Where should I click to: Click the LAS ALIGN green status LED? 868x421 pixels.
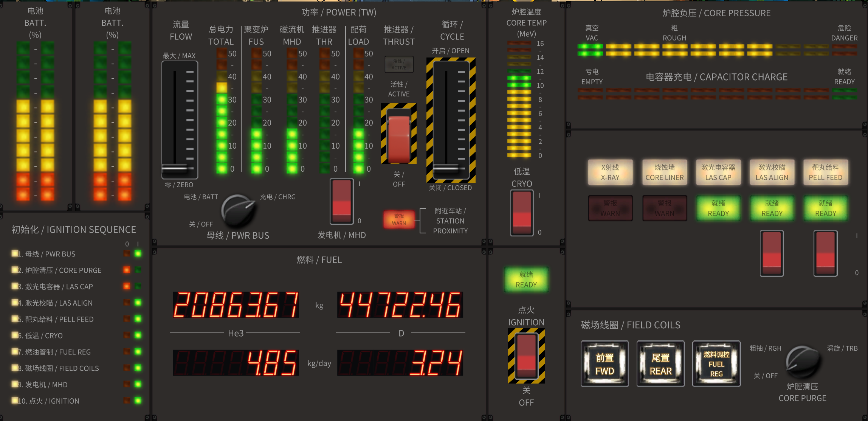pos(138,302)
